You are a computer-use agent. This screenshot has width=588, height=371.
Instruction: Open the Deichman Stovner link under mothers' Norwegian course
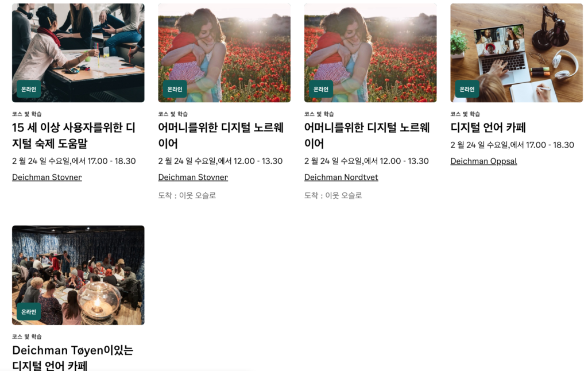(x=193, y=177)
